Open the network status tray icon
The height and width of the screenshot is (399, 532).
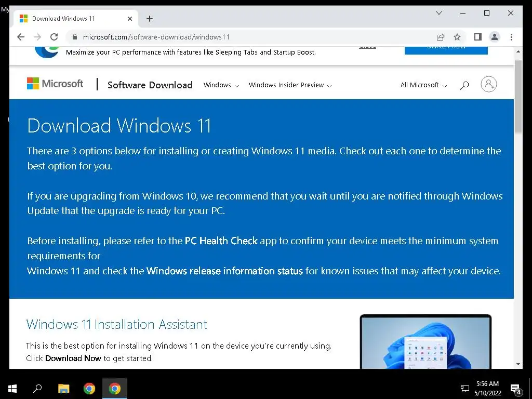[464, 389]
